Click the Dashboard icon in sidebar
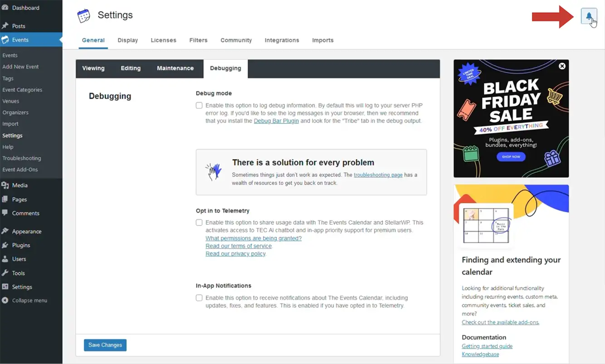This screenshot has width=605, height=364. [5, 8]
